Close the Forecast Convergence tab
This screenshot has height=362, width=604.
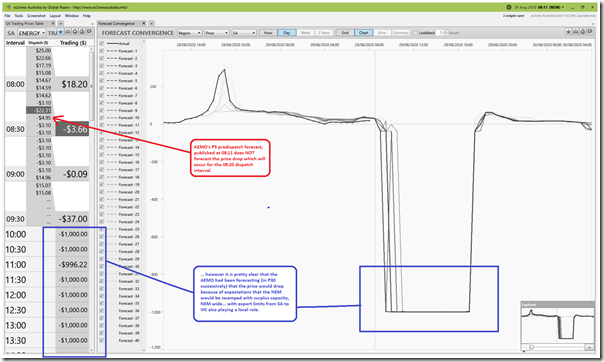click(144, 23)
